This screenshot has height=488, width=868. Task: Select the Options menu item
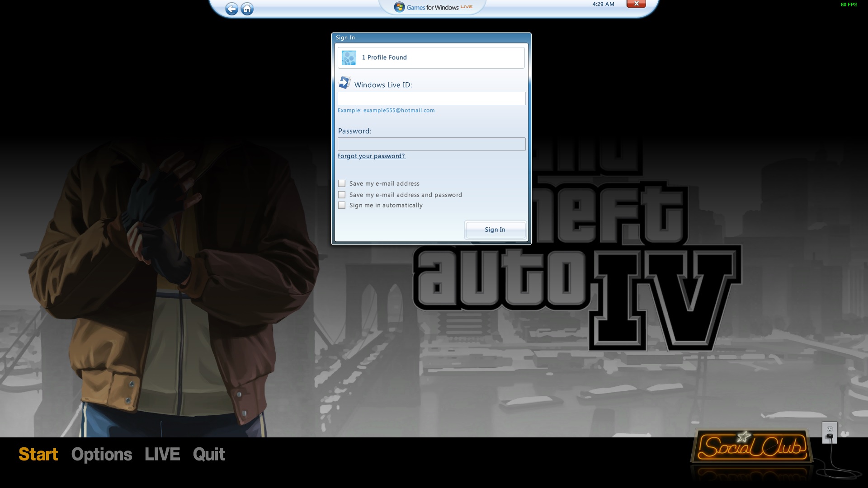(x=101, y=454)
